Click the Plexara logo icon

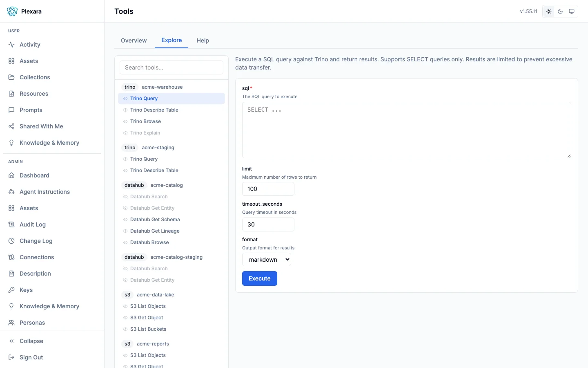point(12,11)
